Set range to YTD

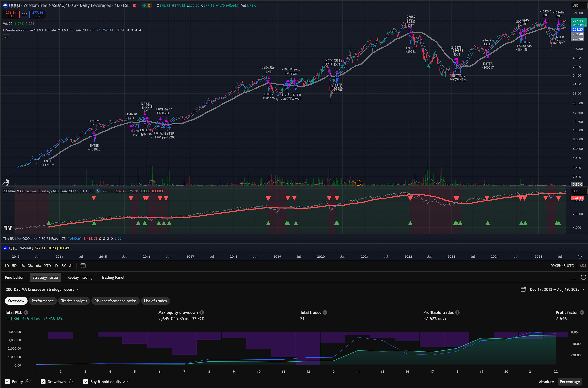47,266
